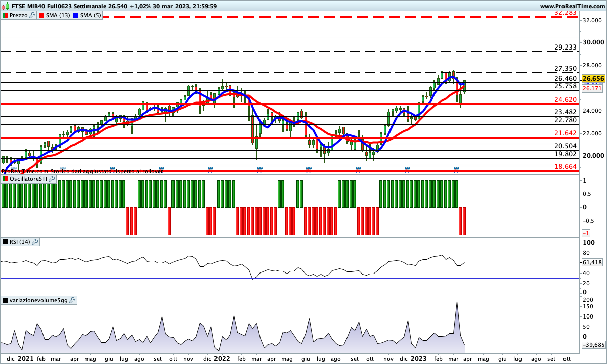Click the red-green icon next to OscillatoreSTI label
This screenshot has width=607, height=364.
click(x=5, y=179)
